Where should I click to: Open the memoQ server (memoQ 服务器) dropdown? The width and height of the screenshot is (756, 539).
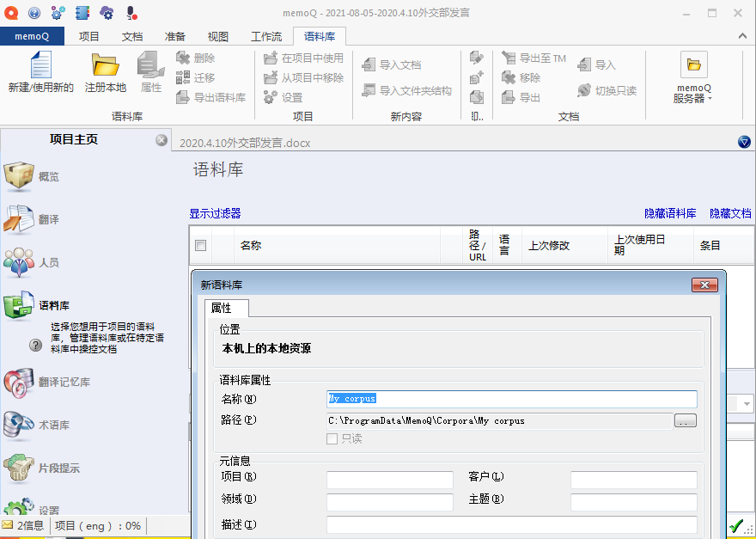[x=694, y=77]
